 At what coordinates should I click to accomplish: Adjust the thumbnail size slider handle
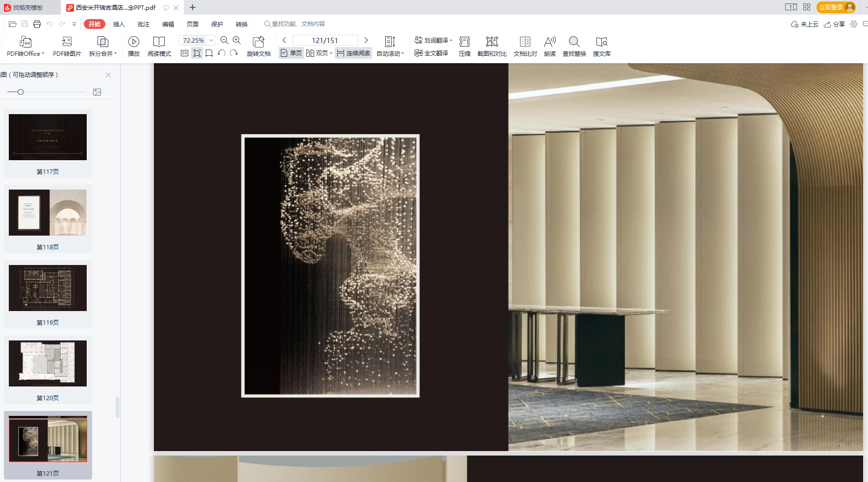(x=21, y=92)
